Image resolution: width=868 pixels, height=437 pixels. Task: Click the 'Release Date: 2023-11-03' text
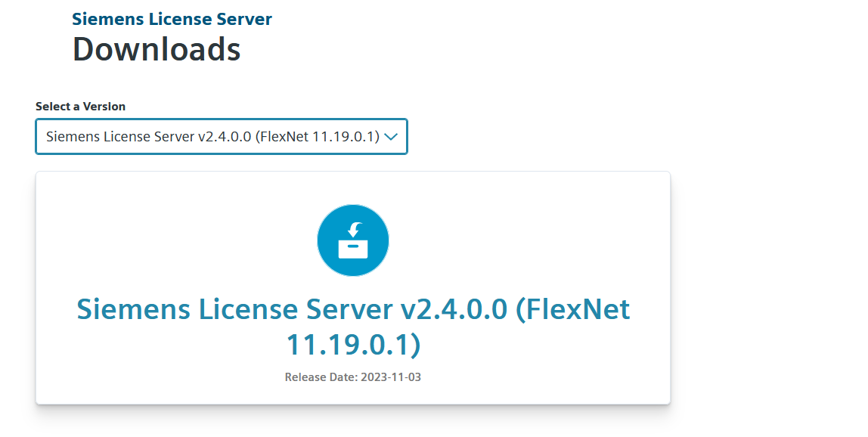(352, 377)
